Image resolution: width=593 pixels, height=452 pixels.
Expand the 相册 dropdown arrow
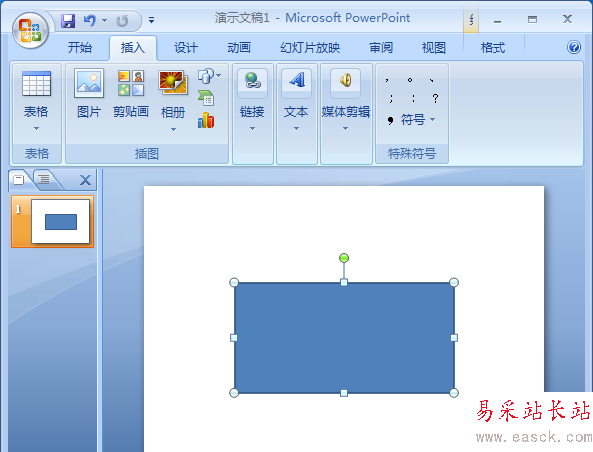click(x=173, y=129)
